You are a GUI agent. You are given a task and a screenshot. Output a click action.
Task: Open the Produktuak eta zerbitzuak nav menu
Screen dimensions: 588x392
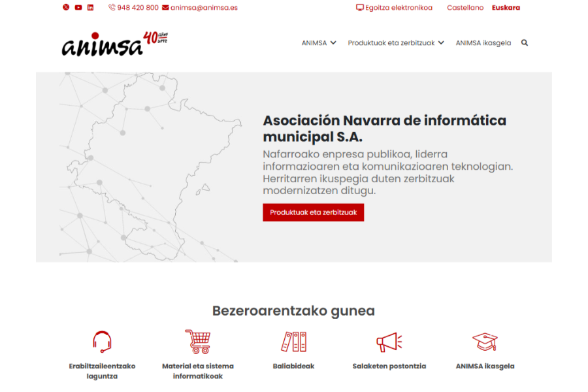click(391, 42)
